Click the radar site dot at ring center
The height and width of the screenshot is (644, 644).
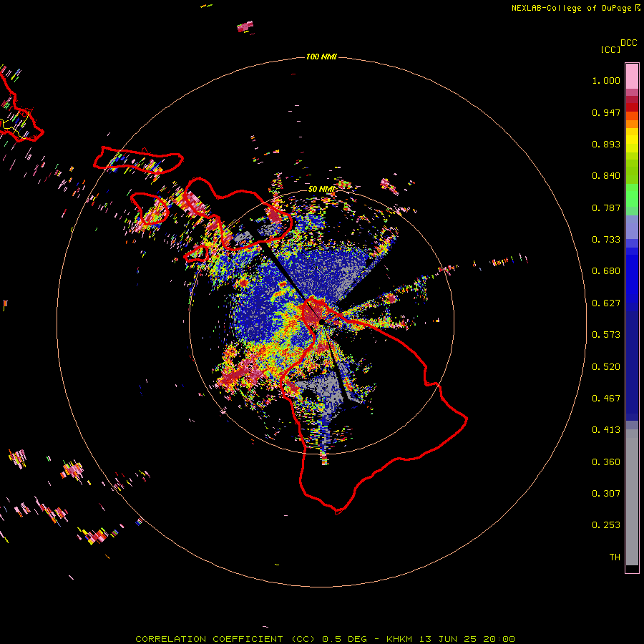(321, 323)
